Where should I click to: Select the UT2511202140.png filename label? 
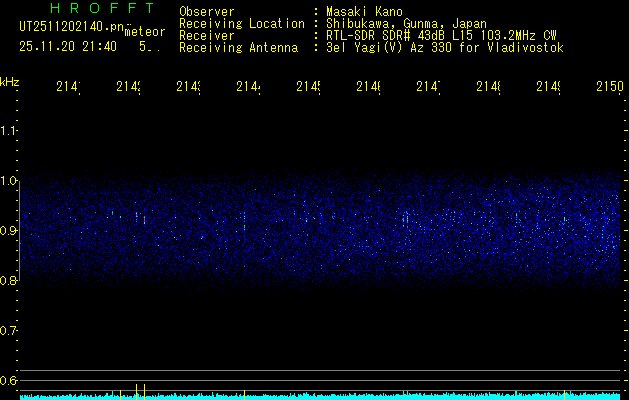pos(69,27)
